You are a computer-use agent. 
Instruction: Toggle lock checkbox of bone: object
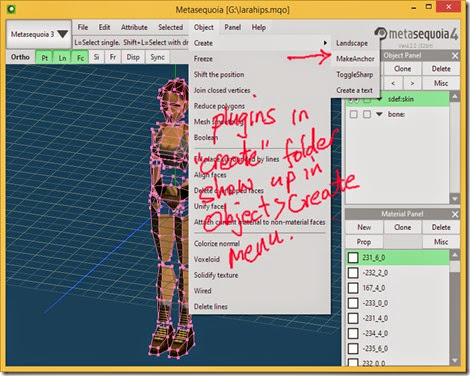tap(367, 114)
